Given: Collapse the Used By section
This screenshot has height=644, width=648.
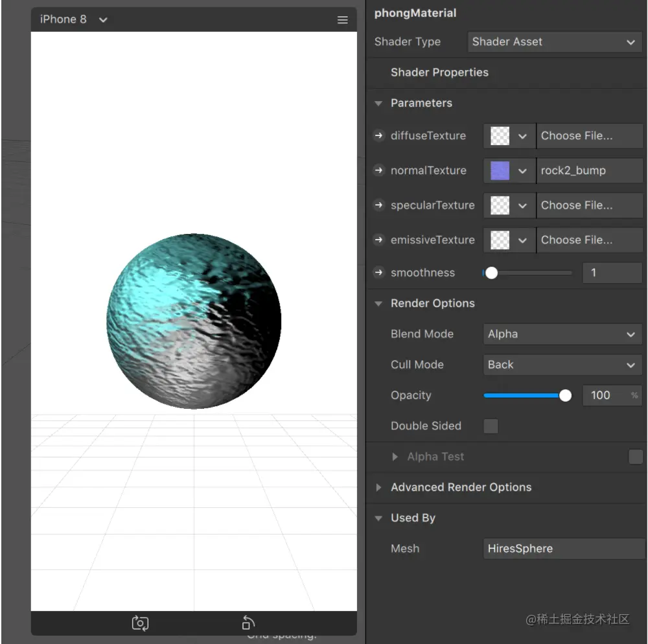Looking at the screenshot, I should (x=378, y=518).
